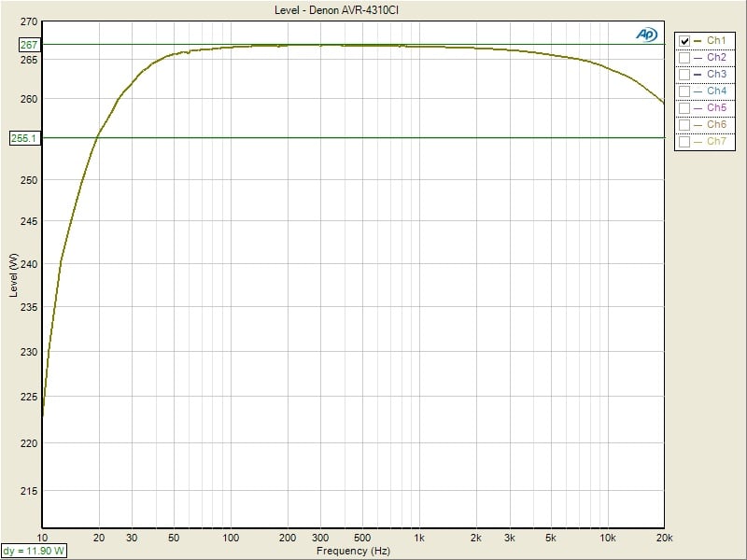Click the AP logo in the chart corner

click(x=646, y=34)
